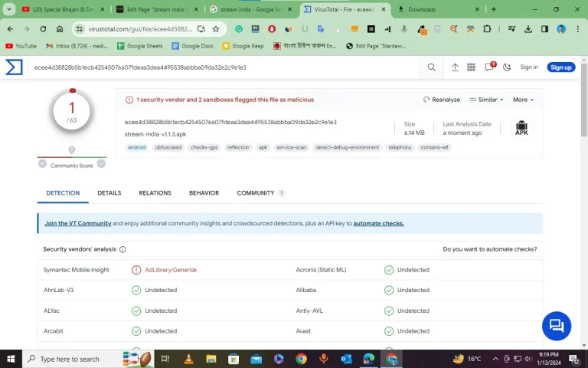Click the Symantec Mobile Insight vendor name

point(76,270)
